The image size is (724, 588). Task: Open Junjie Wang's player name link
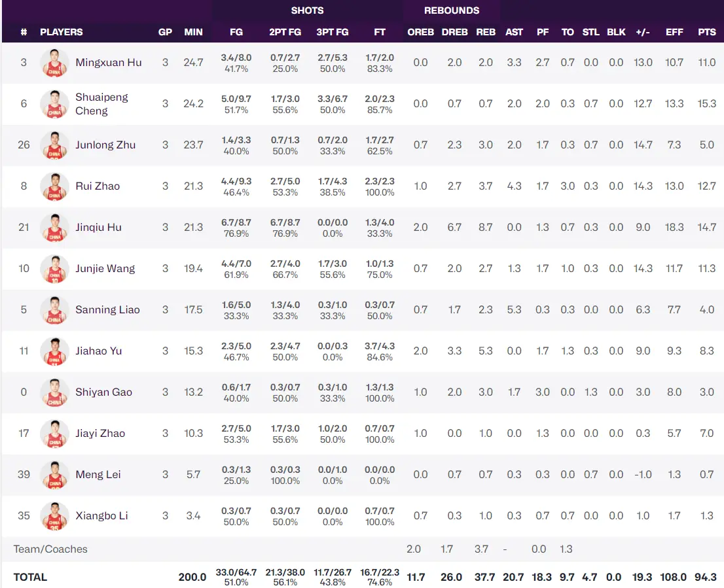click(105, 269)
